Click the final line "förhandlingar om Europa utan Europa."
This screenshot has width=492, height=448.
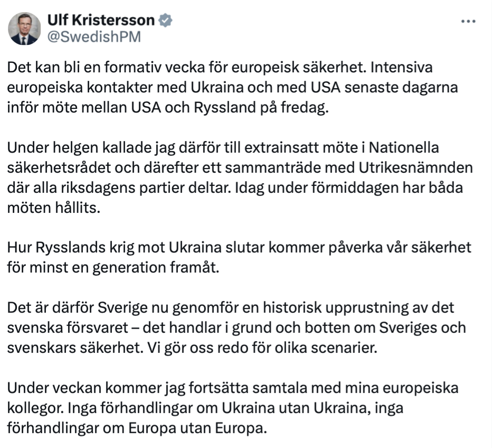pos(137,428)
